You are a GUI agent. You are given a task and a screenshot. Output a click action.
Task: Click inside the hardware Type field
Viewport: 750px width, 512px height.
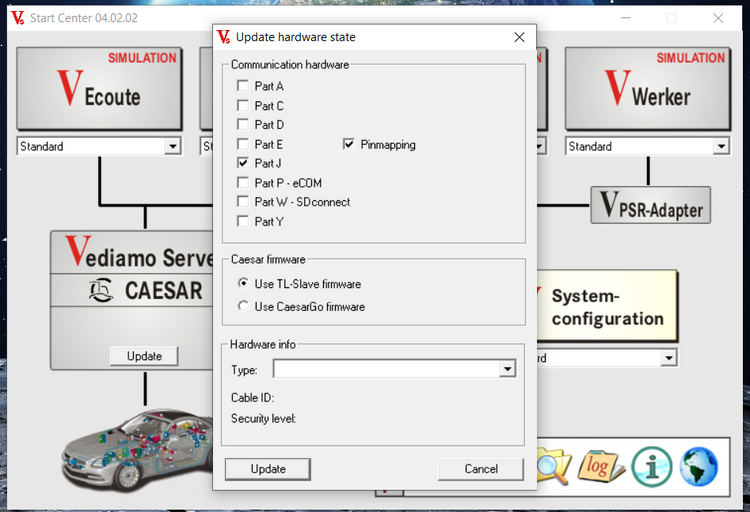386,369
